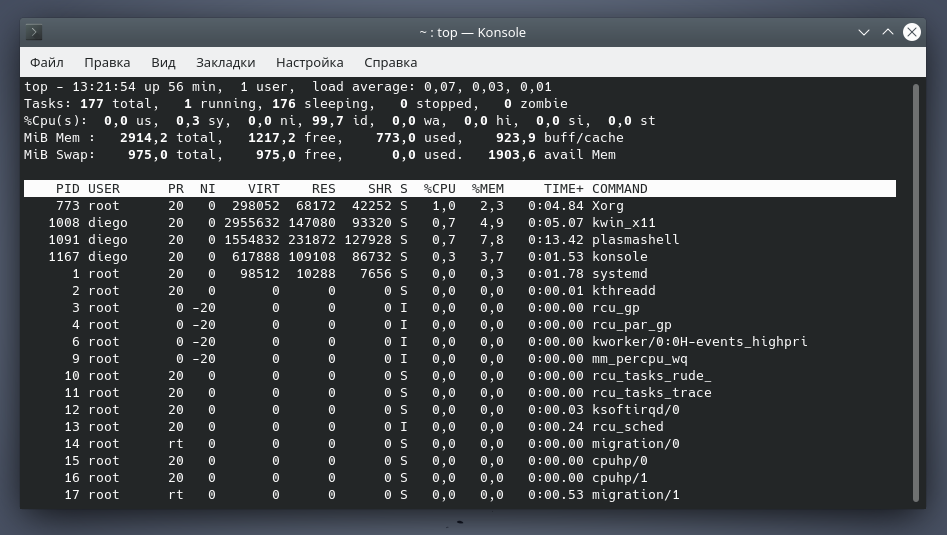
Task: Click the Konsole terminal icon in title bar
Action: [35, 32]
